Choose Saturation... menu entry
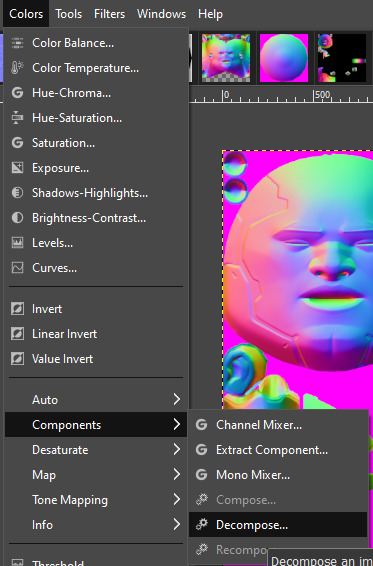Screen dimensions: 373x566 point(96,143)
